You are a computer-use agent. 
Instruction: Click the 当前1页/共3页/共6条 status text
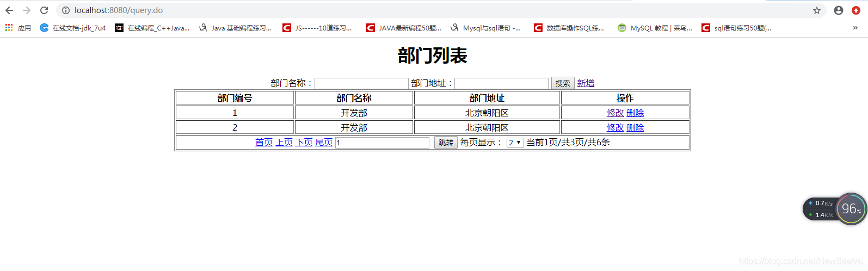click(568, 143)
